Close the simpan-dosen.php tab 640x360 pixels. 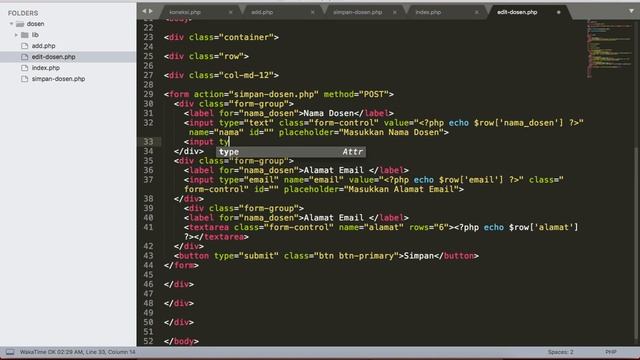pyautogui.click(x=395, y=12)
